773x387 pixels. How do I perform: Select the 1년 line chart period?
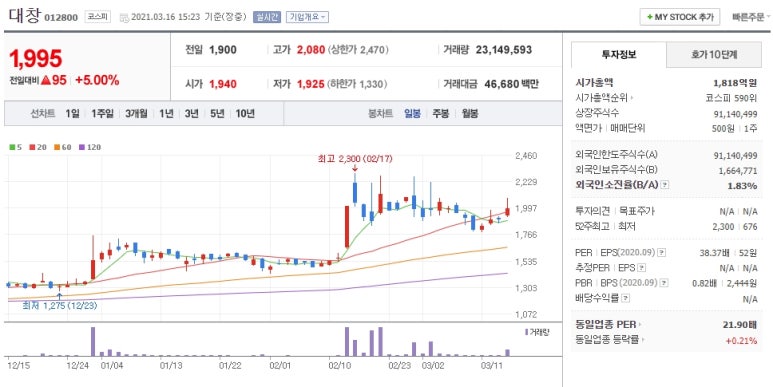166,114
